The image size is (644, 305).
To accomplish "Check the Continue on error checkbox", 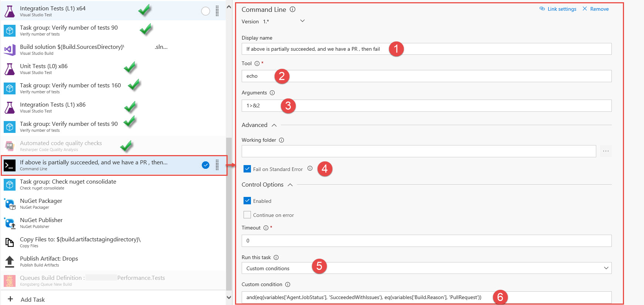I will [247, 215].
